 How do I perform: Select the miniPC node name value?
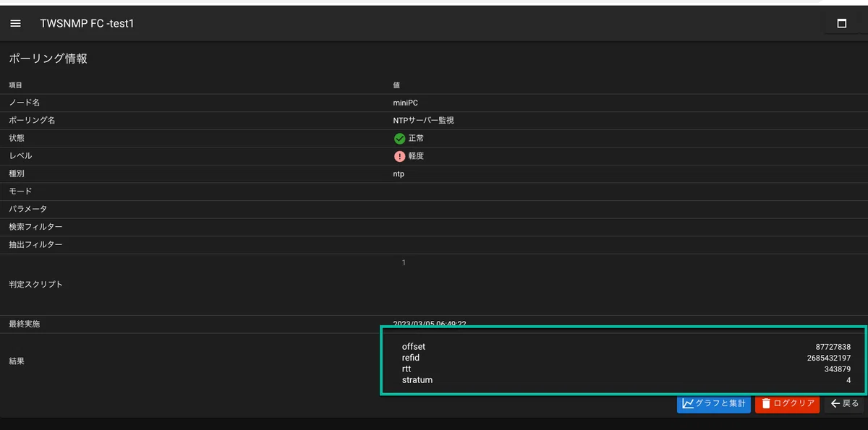point(405,103)
